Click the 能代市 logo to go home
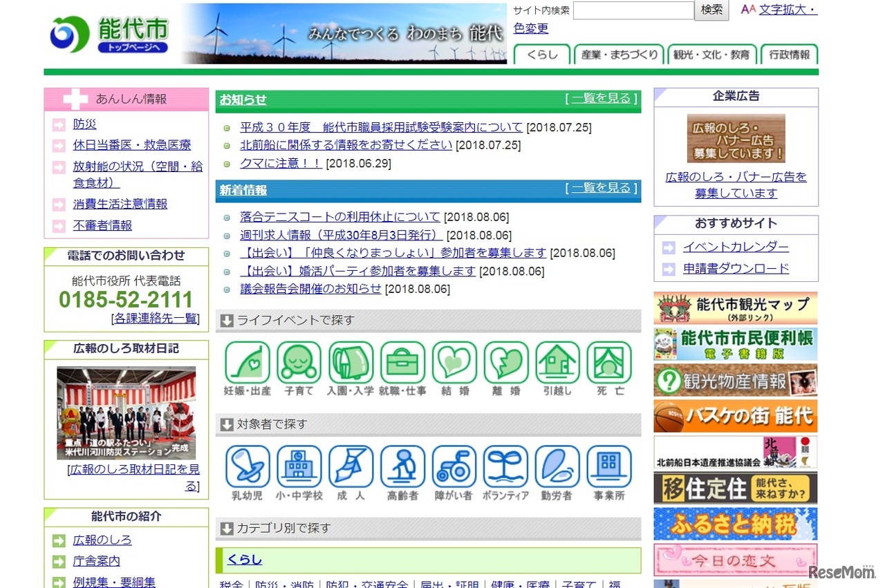Viewport: 885px width, 588px height. point(109,34)
